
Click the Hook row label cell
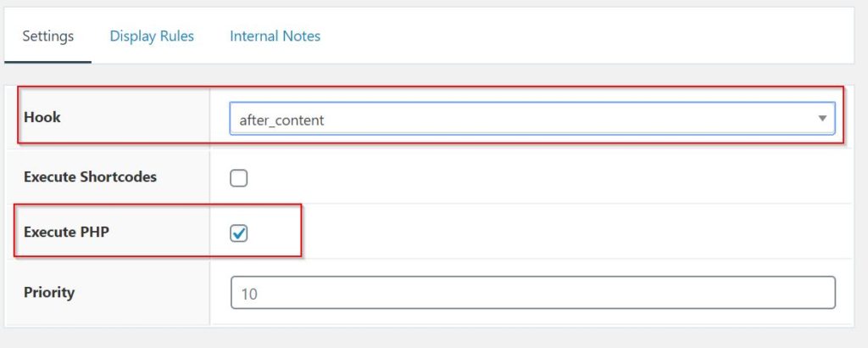tap(108, 117)
